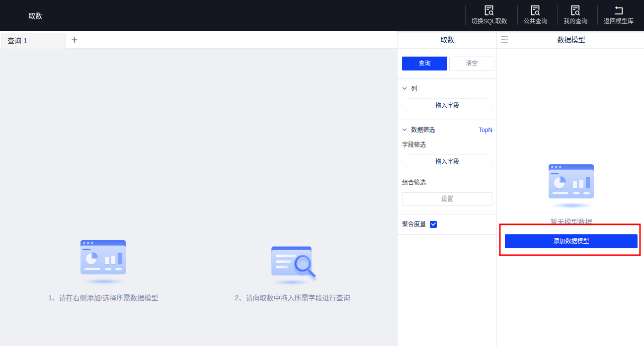Add a new query tab with plus icon
Screen dimensions: 644x346
coord(75,40)
